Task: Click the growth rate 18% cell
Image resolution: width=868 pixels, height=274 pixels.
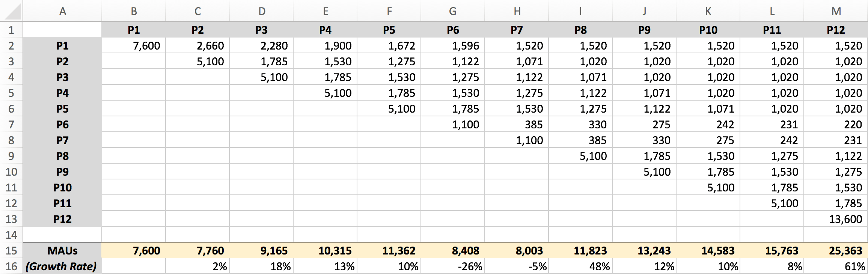Action: (x=261, y=266)
